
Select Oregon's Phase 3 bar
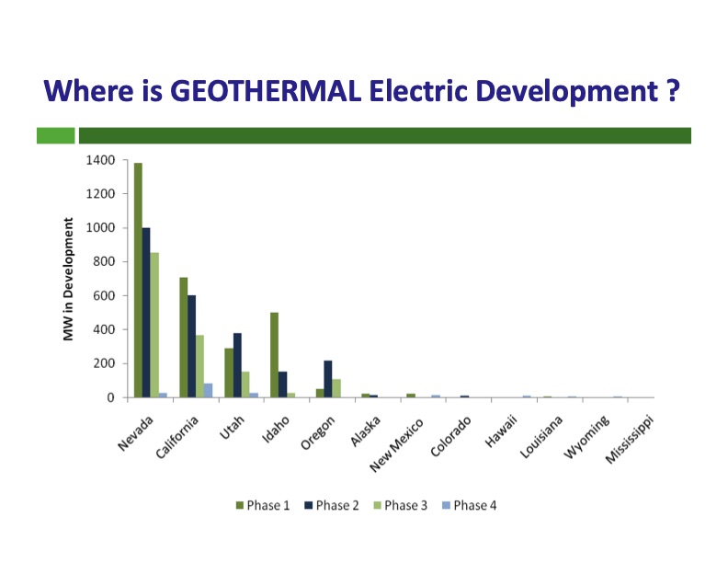(x=336, y=388)
